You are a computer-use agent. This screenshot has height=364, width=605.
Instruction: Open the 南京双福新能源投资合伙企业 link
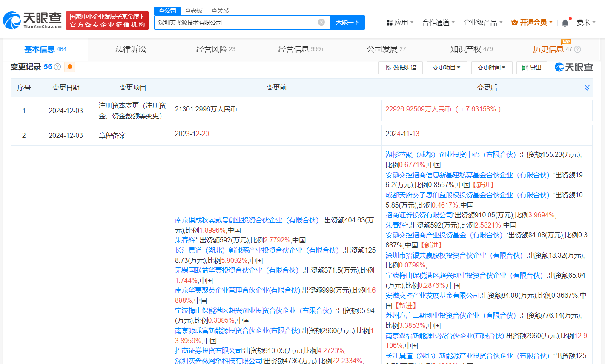(x=445, y=336)
